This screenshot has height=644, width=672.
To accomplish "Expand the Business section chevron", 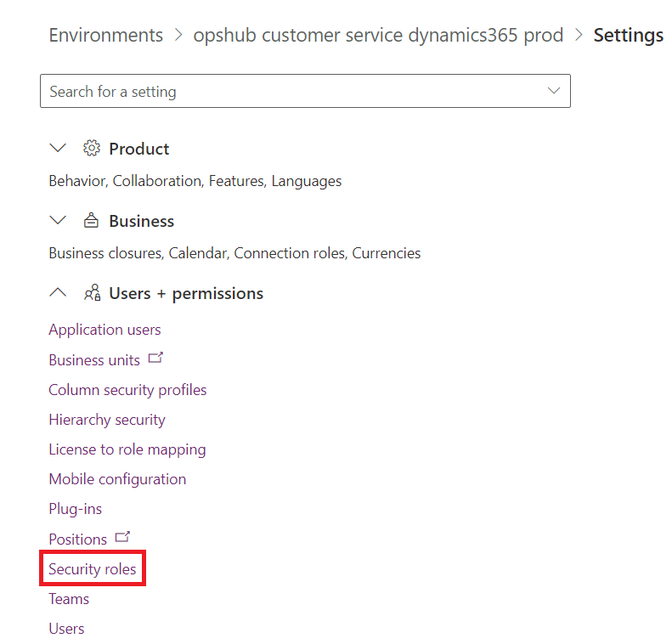I will (58, 221).
